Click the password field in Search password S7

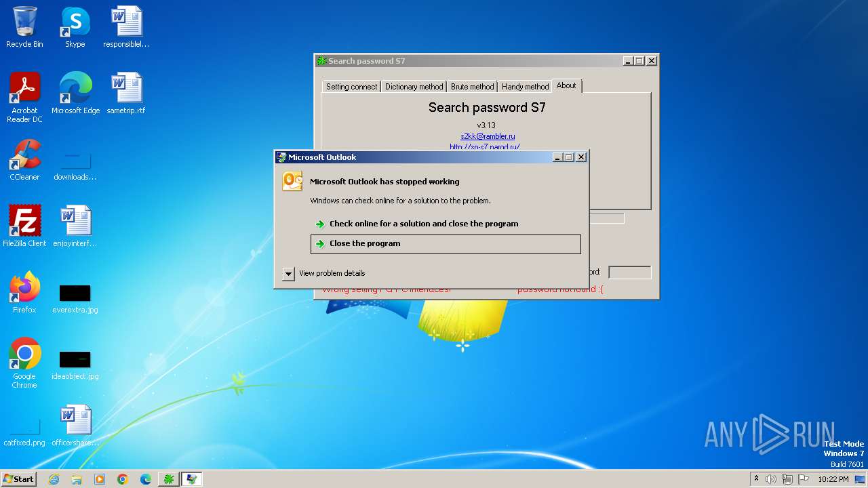click(x=629, y=272)
